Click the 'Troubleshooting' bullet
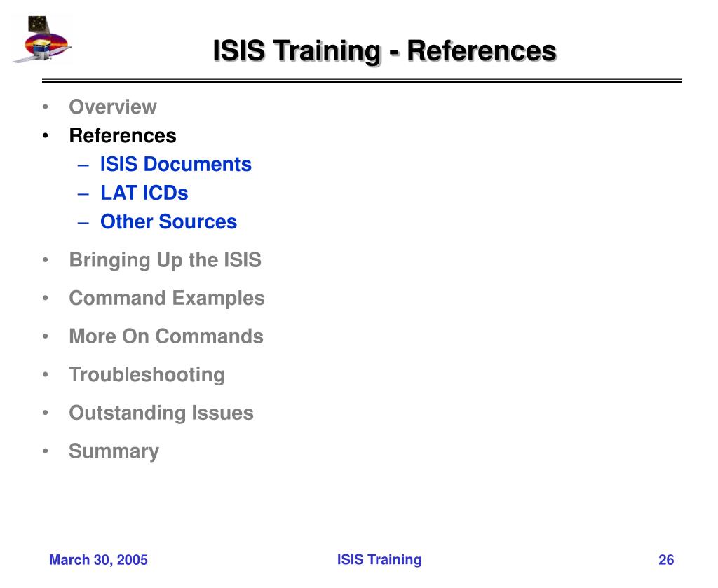Image resolution: width=718 pixels, height=588 pixels. [147, 375]
